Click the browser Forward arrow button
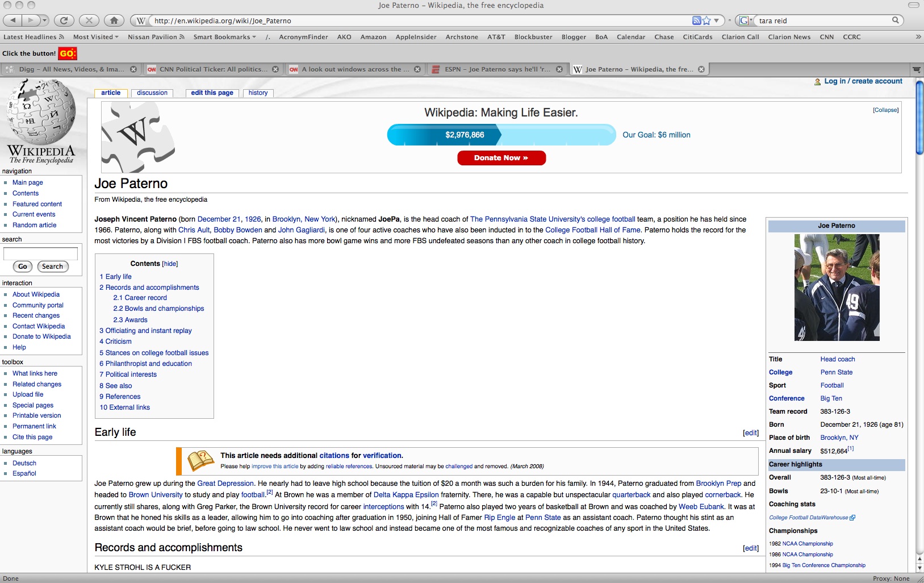The image size is (924, 583). click(x=31, y=20)
